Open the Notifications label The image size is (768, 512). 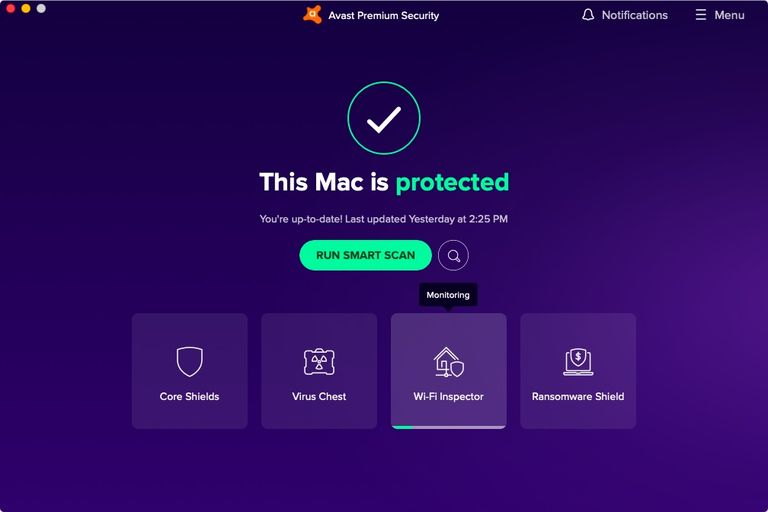coord(634,15)
